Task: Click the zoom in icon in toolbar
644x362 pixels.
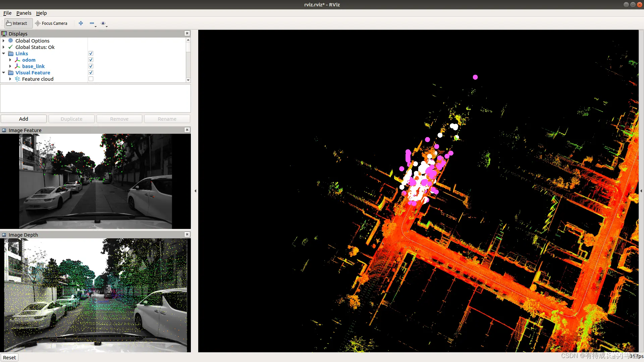Action: coord(80,23)
